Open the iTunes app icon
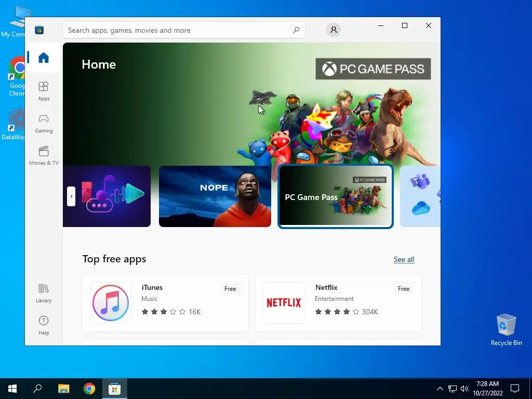 111,303
